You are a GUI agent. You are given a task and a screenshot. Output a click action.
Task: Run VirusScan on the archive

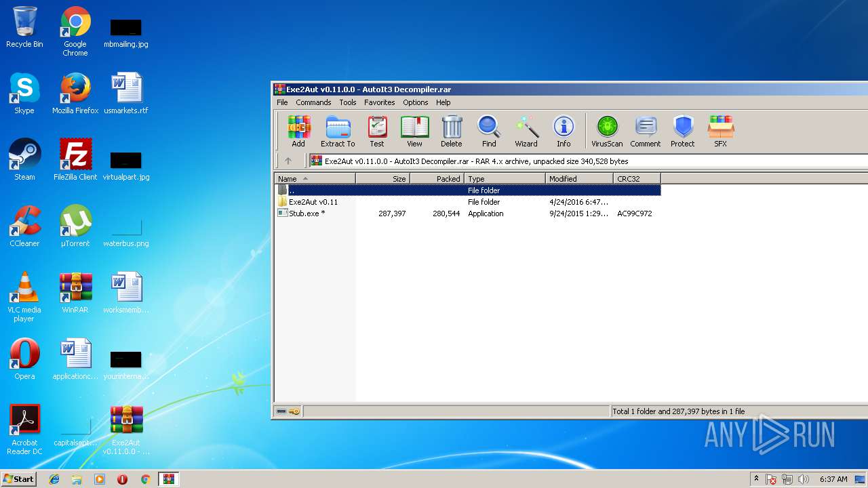pyautogui.click(x=607, y=131)
